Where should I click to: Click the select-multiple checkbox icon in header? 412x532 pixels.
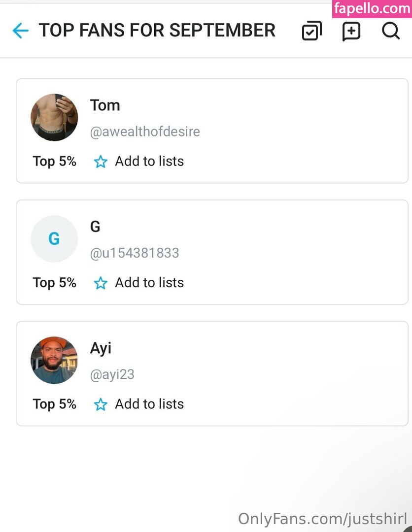click(x=311, y=31)
